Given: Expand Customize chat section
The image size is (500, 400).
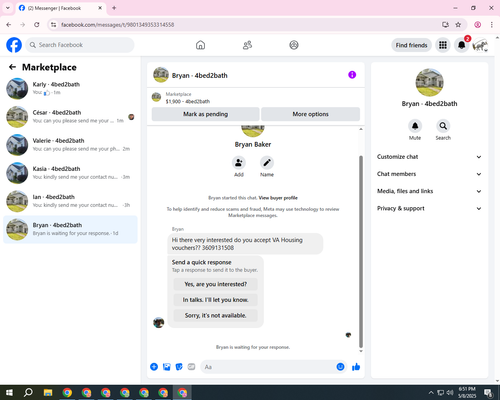Looking at the screenshot, I should (x=429, y=157).
